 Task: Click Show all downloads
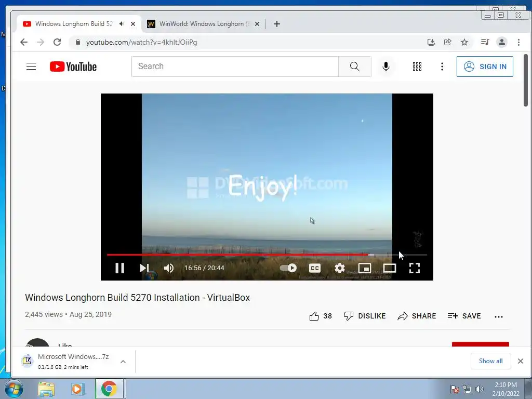[490, 361]
